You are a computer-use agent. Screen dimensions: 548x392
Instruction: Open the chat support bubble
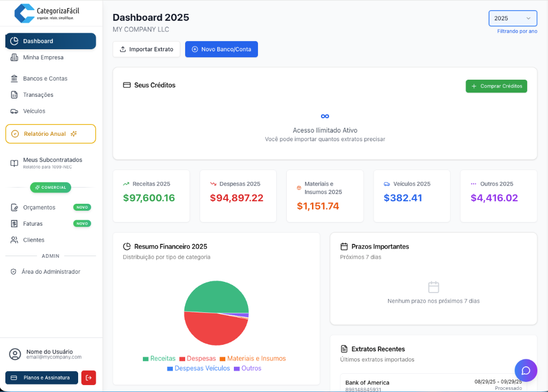(526, 371)
